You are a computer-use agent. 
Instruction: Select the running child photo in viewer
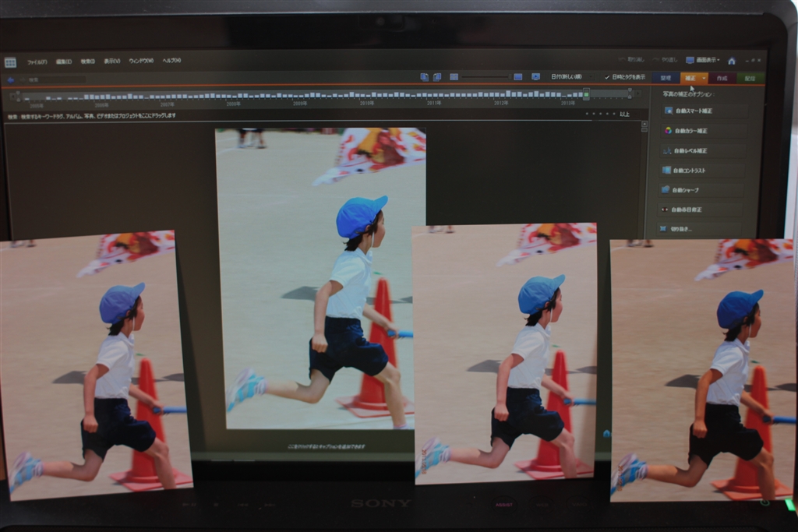320,278
